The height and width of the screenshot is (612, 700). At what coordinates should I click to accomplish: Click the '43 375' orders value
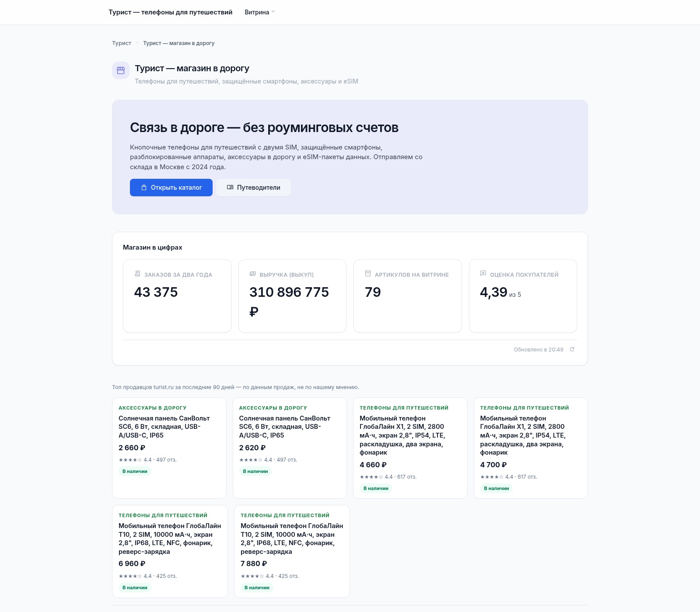click(156, 292)
